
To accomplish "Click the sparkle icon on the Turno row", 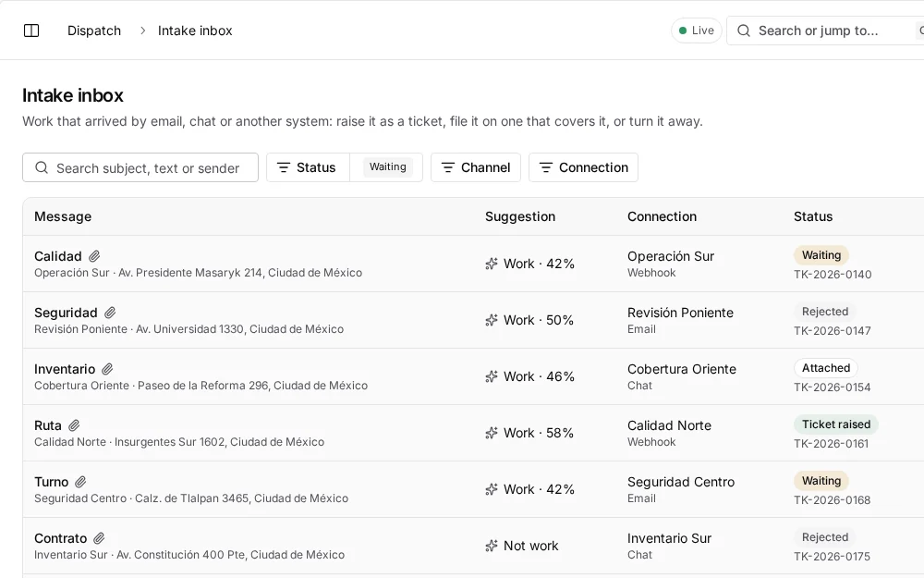I will pos(492,489).
